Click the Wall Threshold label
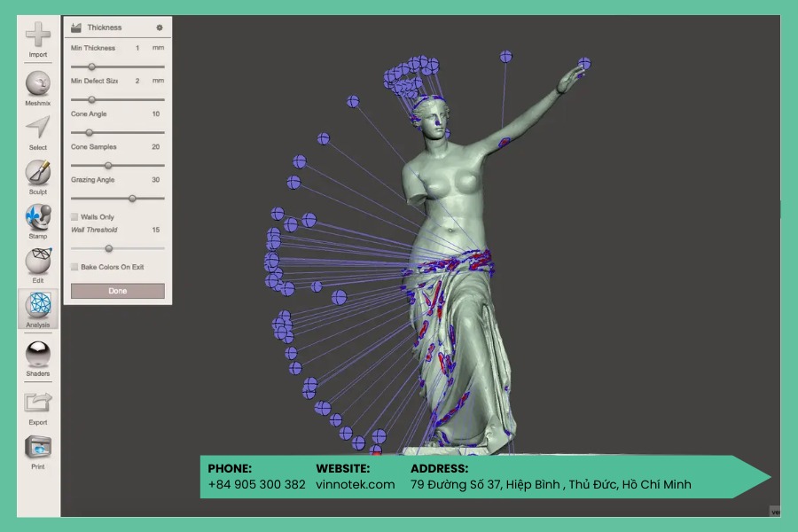Image resolution: width=798 pixels, height=532 pixels. pos(94,230)
